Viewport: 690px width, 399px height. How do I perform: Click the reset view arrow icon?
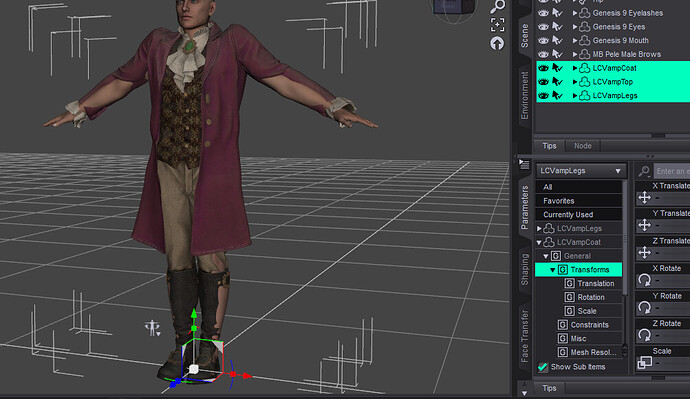tap(497, 43)
